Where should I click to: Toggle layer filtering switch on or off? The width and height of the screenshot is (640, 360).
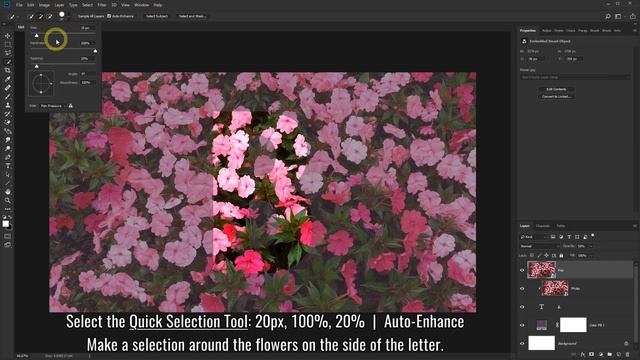(x=593, y=236)
